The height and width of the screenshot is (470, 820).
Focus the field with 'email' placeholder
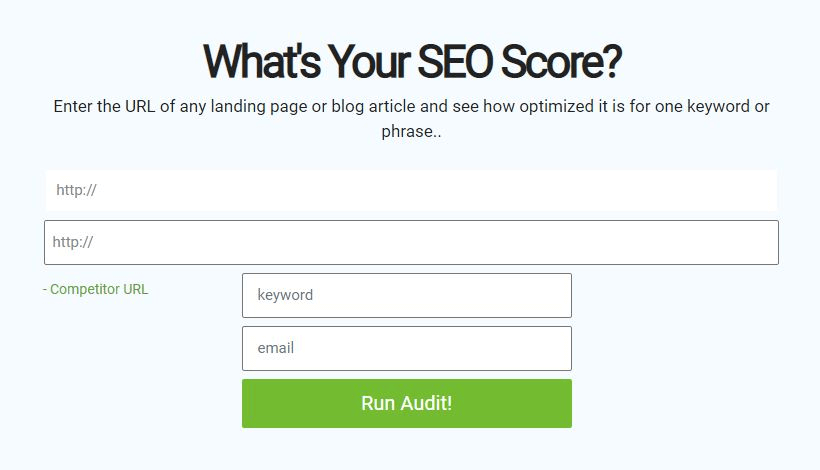pos(406,348)
